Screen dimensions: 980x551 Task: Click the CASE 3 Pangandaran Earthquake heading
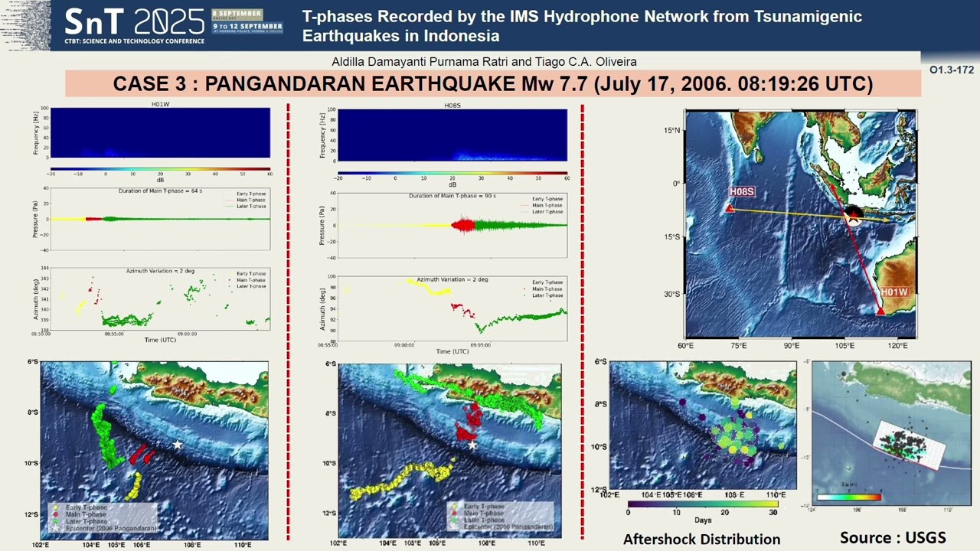(x=493, y=83)
